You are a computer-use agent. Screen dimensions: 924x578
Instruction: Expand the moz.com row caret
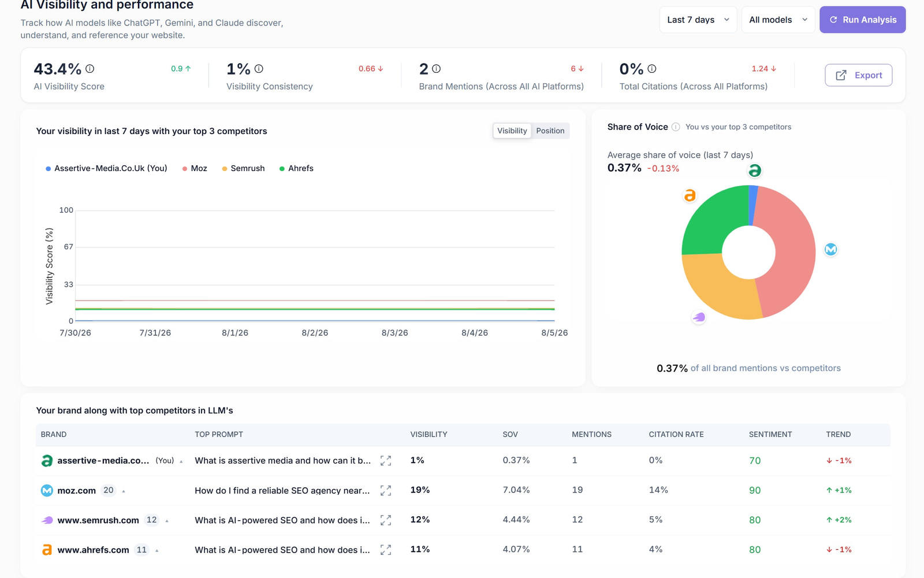[x=124, y=491]
